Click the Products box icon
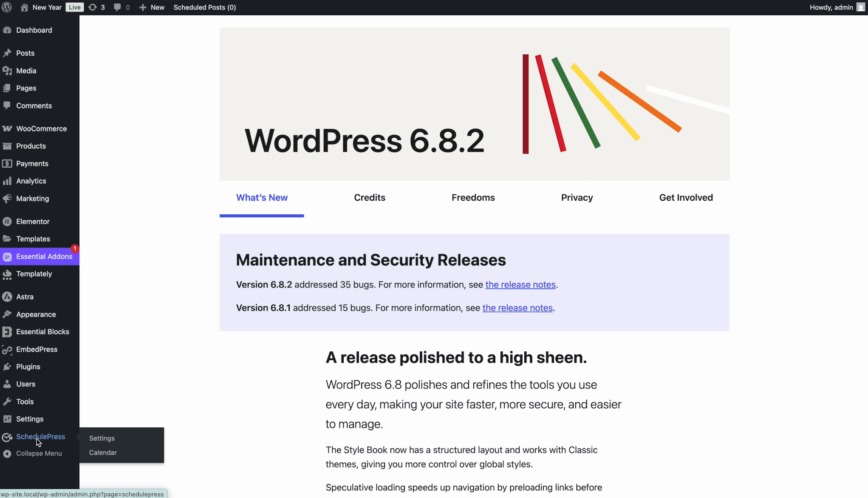The width and height of the screenshot is (868, 498). pyautogui.click(x=7, y=146)
